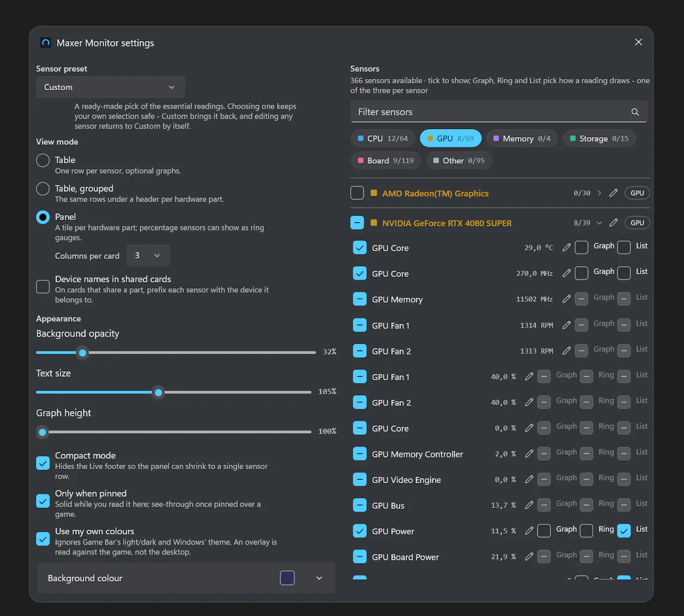Click the 13,7 % GPU Bus value

(x=503, y=505)
